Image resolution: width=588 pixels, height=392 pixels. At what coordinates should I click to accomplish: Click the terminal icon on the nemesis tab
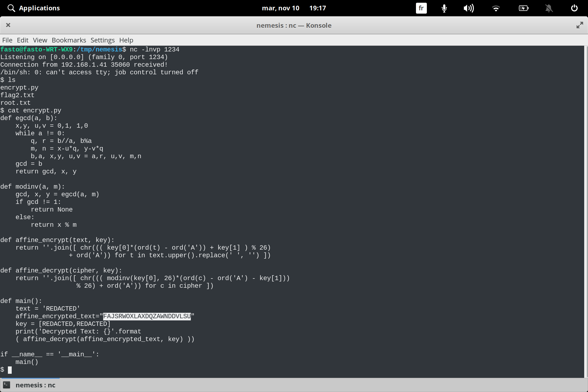point(7,385)
